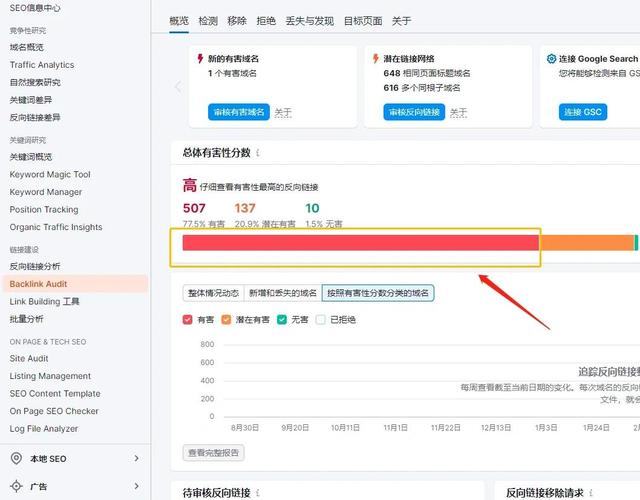The image size is (640, 500).
Task: Open Link Building 工具 in sidebar
Action: [44, 302]
